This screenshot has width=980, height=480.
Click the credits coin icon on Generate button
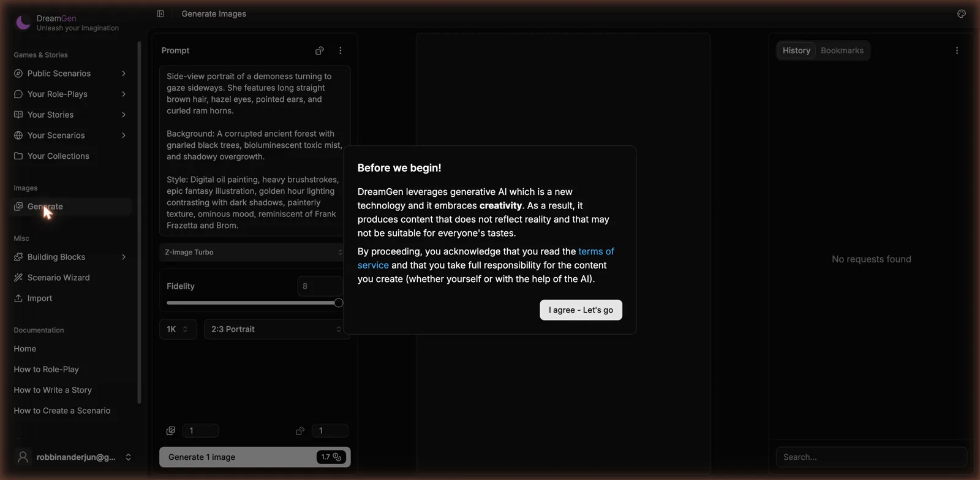[337, 457]
